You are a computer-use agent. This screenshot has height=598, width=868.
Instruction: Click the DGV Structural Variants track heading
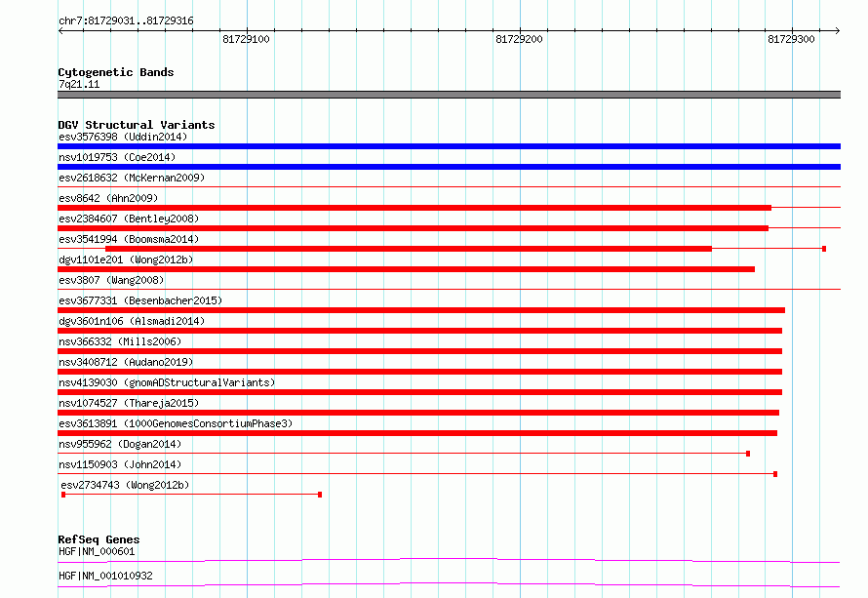tap(137, 125)
